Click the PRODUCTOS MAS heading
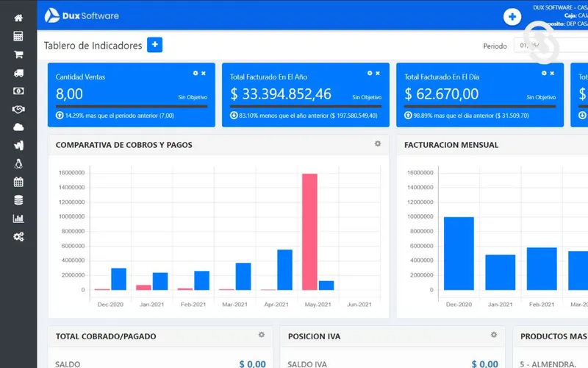Viewport: 588px width, 368px height. (554, 336)
